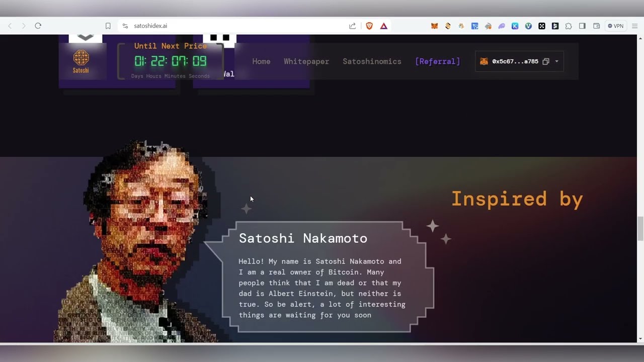Bookmark this page with bookmark icon
The image size is (644, 362).
108,26
